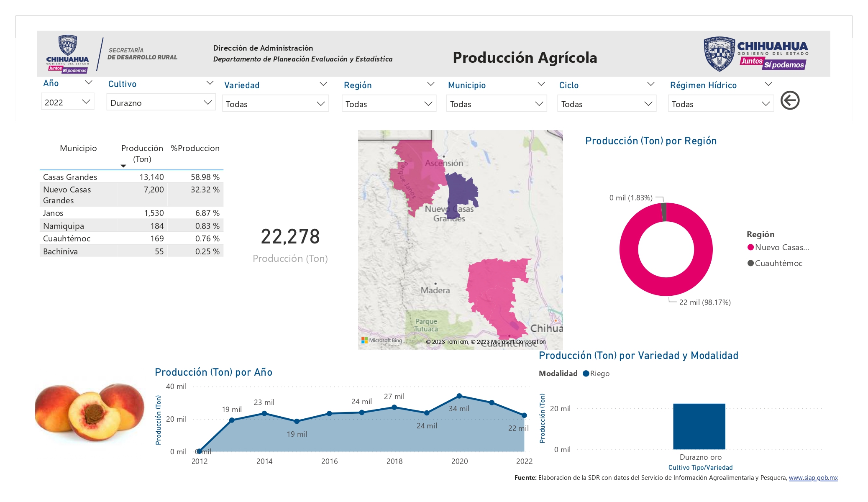Select the Namiquipa row in table

(131, 226)
